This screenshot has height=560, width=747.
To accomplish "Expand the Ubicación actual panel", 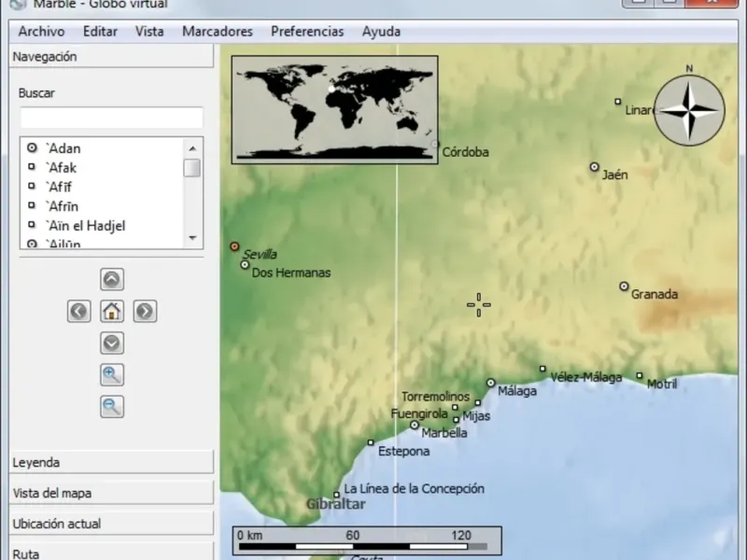I will point(111,524).
